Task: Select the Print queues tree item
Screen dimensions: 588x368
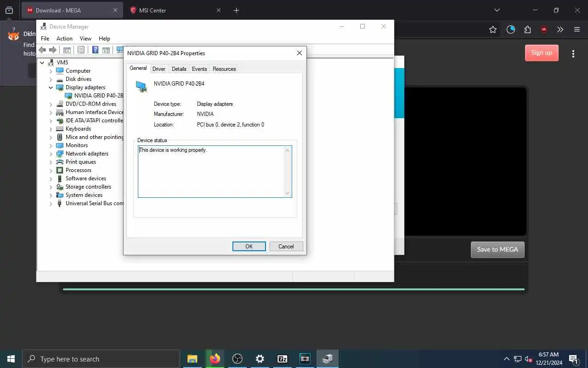Action: 81,162
